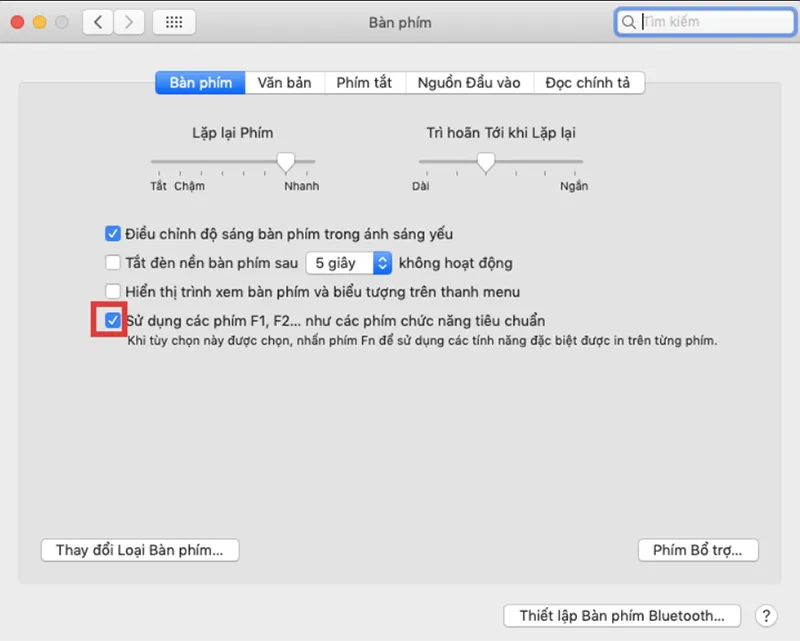Viewport: 800px width, 641px height.
Task: Show all preferences grid icon
Action: point(174,22)
